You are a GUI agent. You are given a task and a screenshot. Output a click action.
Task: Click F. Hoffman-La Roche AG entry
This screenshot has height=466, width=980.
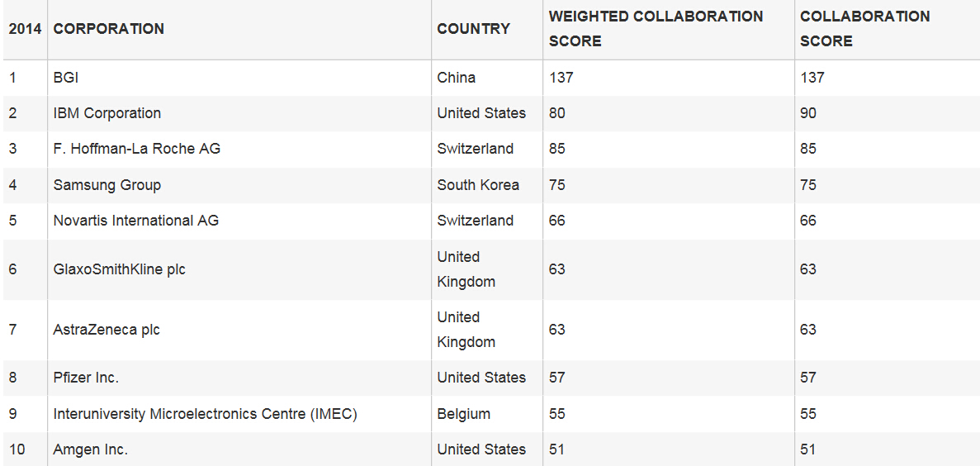point(137,149)
